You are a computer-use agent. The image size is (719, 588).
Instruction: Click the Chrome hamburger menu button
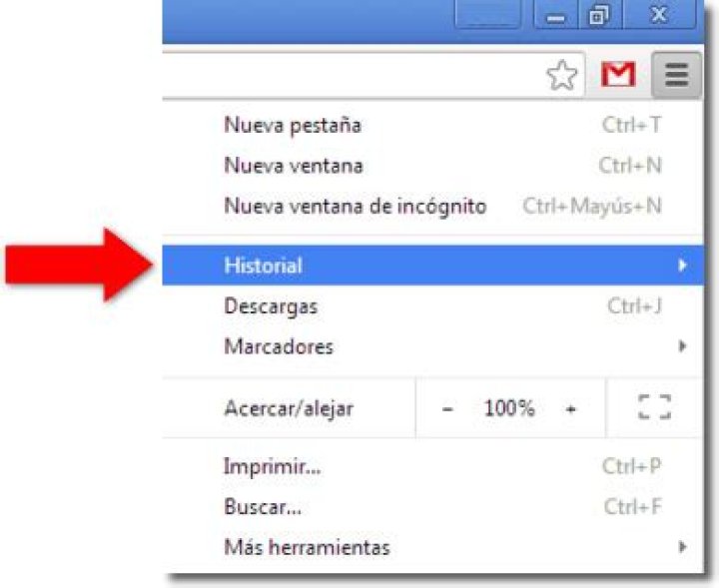(676, 75)
